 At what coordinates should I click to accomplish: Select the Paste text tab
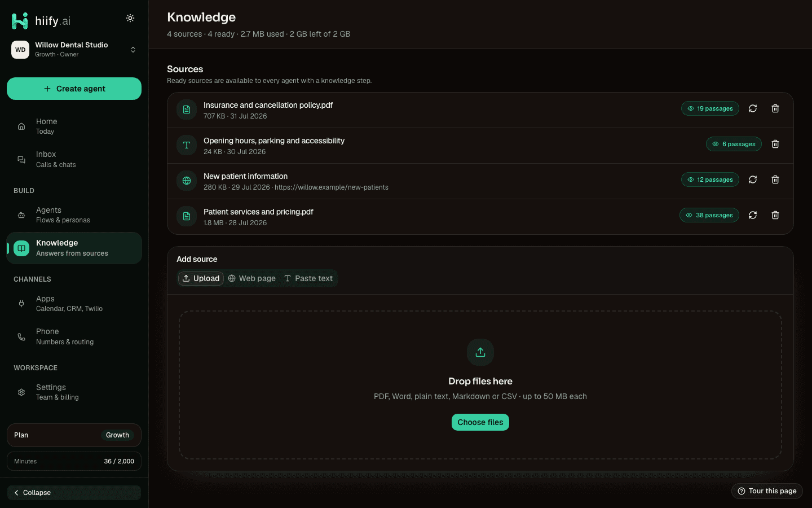point(308,278)
